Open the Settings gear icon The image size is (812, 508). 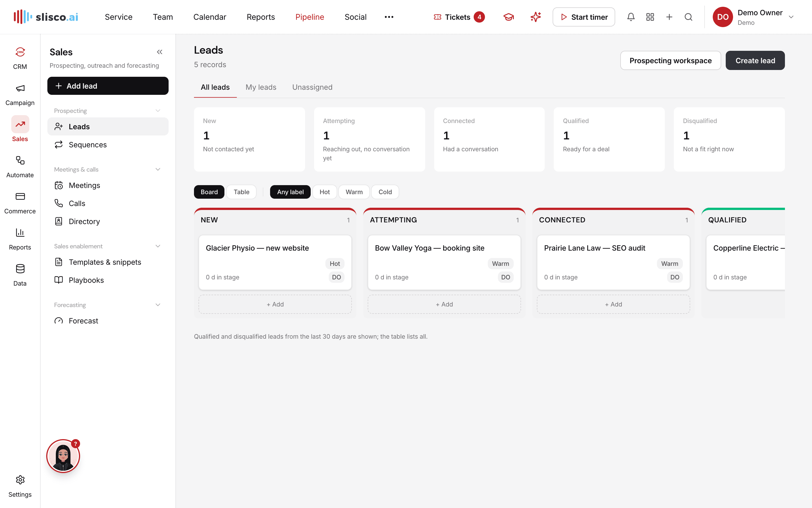[x=20, y=480]
